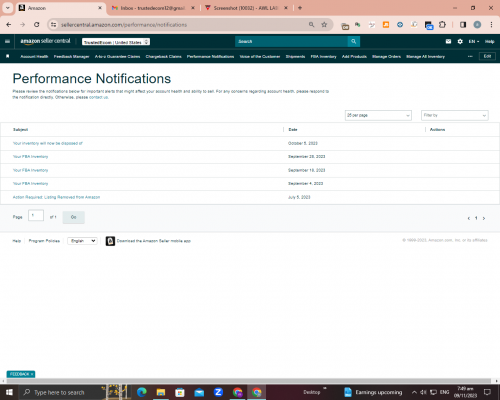Click the blue circular extension icon
Viewport: 500px width, 400px height.
(400, 25)
